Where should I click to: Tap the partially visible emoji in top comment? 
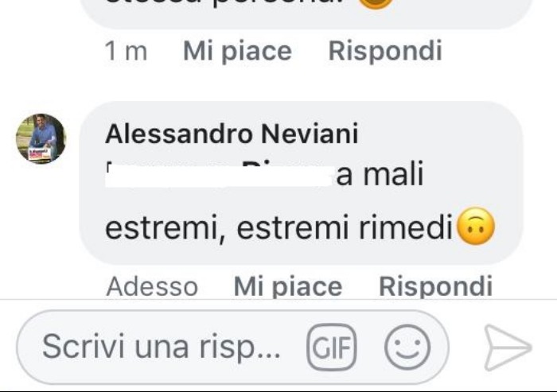(376, 3)
